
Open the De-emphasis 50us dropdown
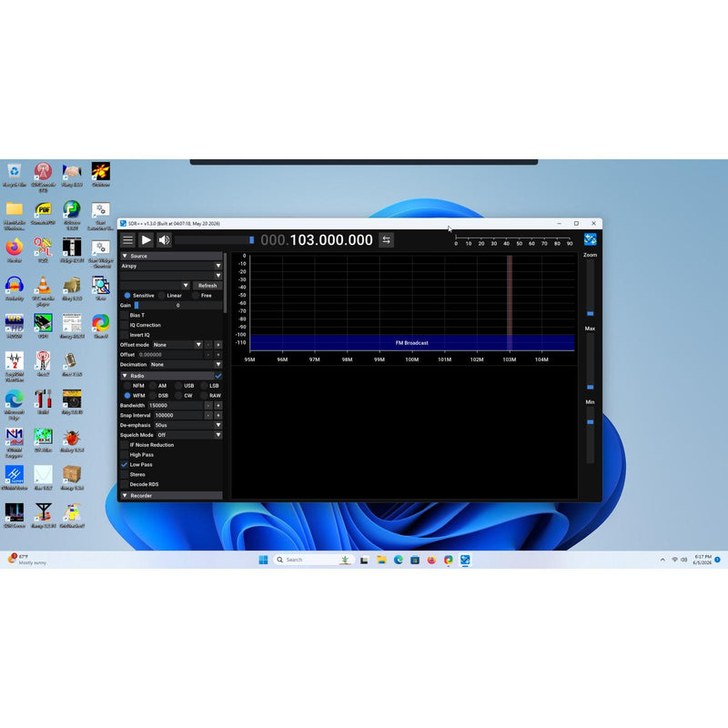click(188, 425)
